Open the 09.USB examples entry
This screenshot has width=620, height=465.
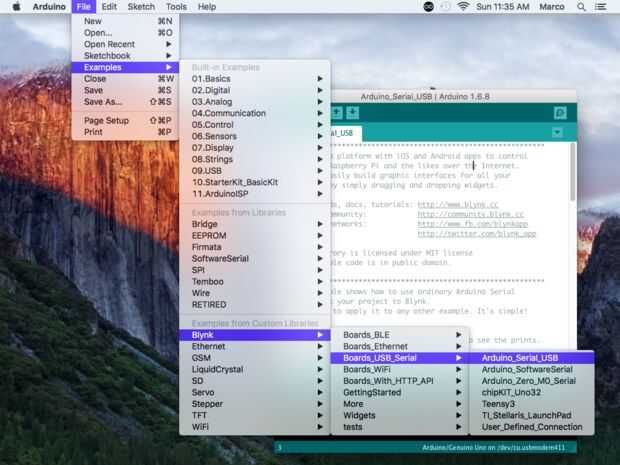point(255,170)
